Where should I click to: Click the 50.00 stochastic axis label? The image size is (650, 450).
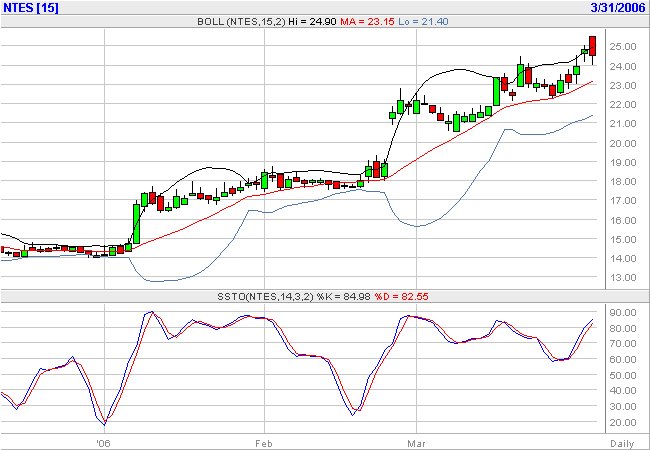coord(623,375)
